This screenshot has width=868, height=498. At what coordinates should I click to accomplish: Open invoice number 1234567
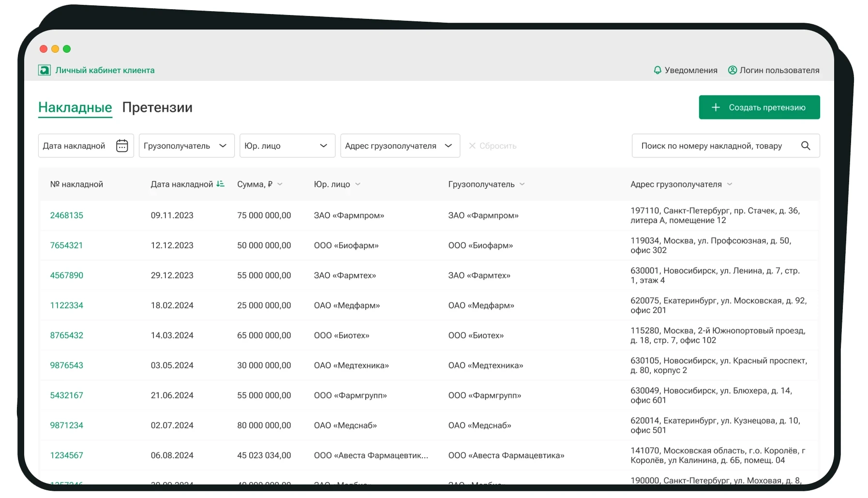coord(67,455)
